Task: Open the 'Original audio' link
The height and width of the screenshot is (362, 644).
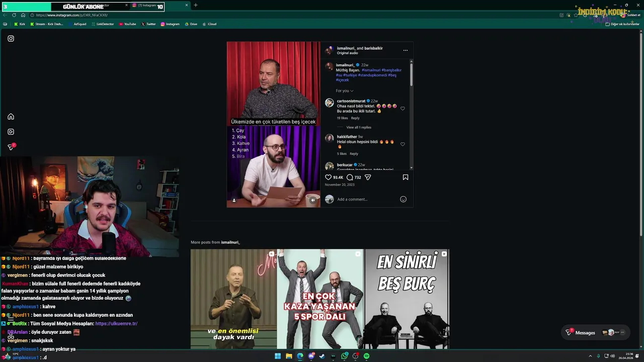Action: (x=347, y=53)
